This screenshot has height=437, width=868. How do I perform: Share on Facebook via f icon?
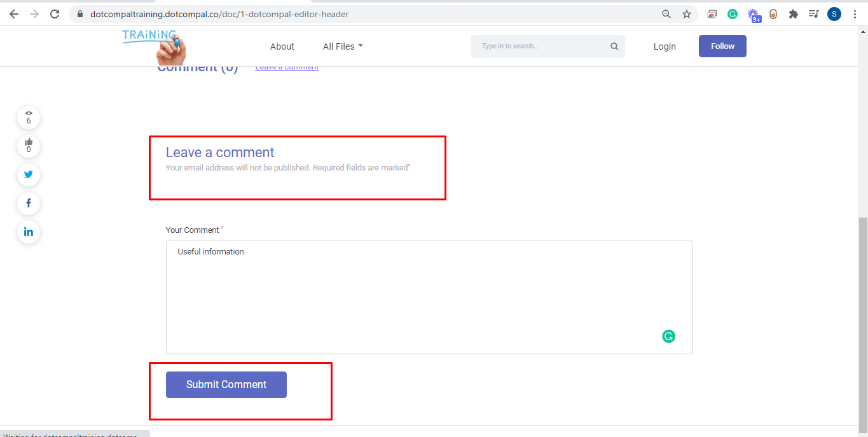click(29, 204)
